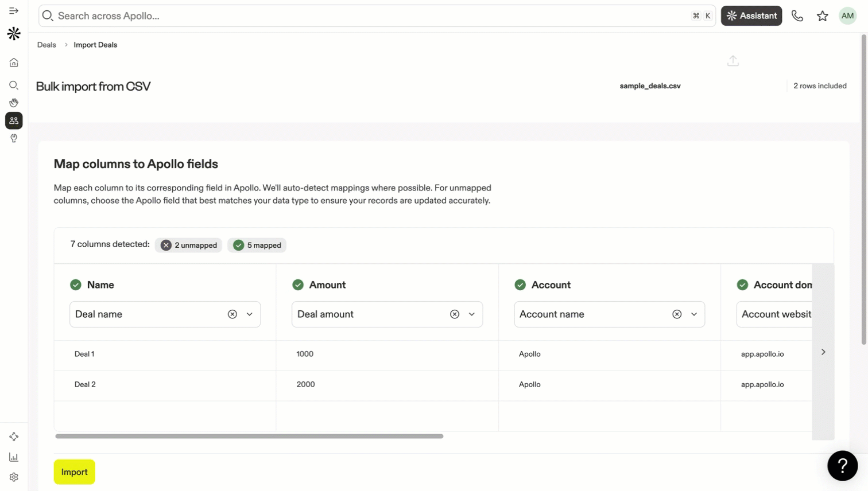Clear the Deal name mapping
This screenshot has width=868, height=491.
[232, 314]
